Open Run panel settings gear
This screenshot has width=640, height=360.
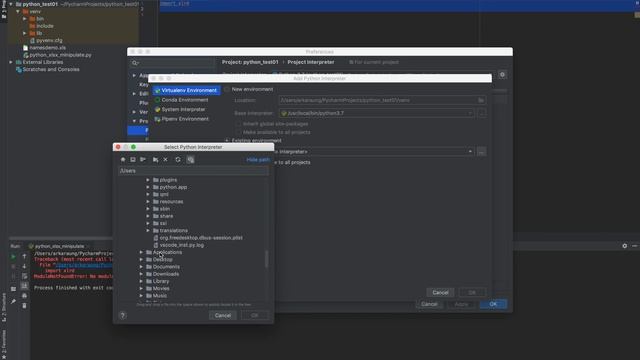[624, 246]
